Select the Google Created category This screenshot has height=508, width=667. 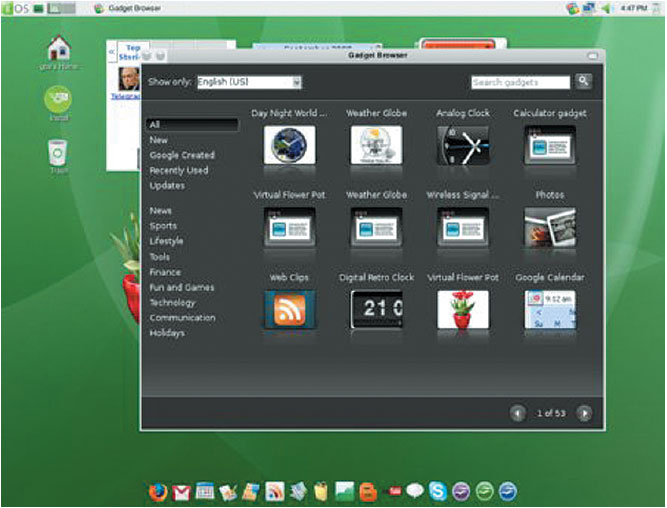pyautogui.click(x=182, y=155)
